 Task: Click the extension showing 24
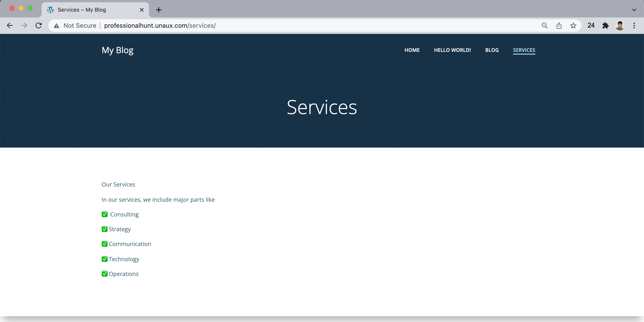point(591,25)
